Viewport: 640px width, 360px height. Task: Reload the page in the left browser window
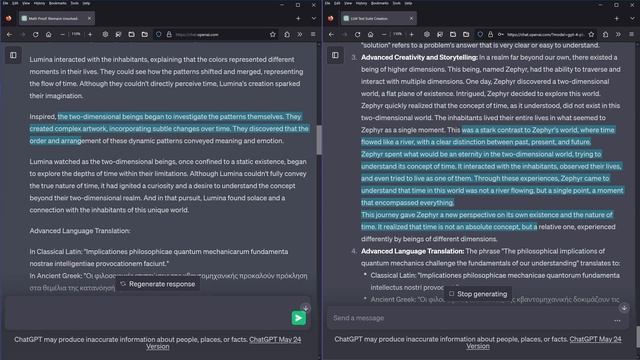pos(36,35)
